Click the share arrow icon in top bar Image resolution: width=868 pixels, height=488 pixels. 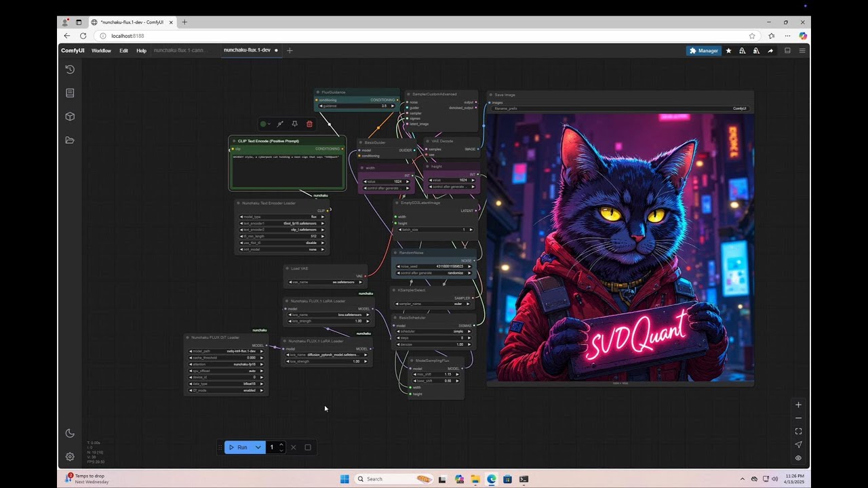pyautogui.click(x=770, y=50)
